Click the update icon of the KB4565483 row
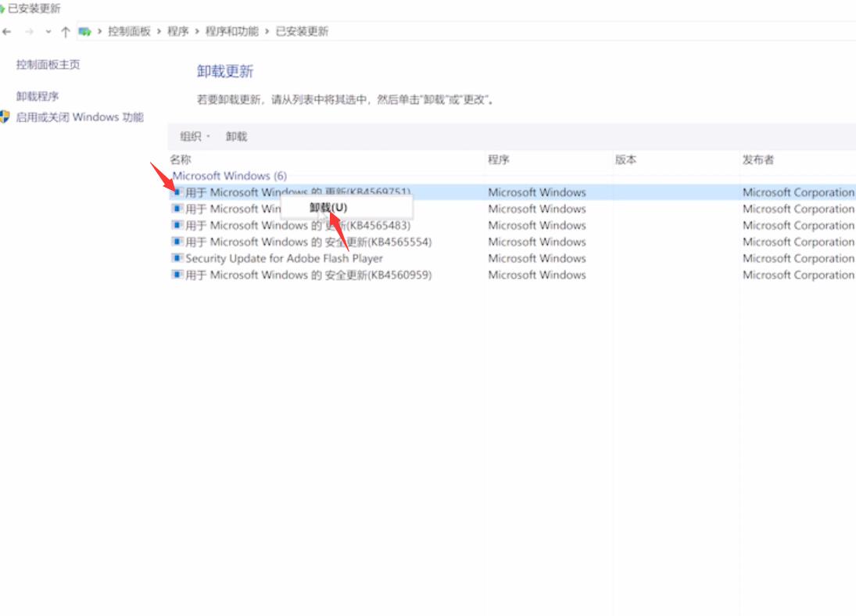Image resolution: width=856 pixels, height=616 pixels. (x=177, y=225)
